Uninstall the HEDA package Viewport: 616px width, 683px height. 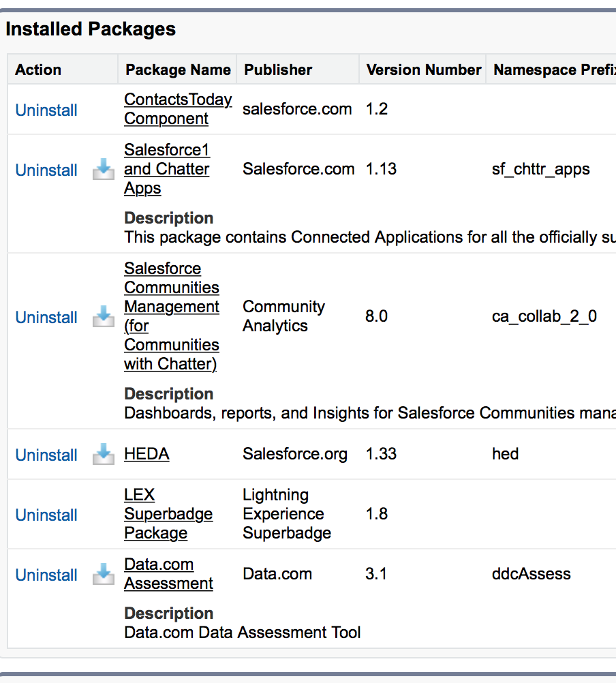46,455
